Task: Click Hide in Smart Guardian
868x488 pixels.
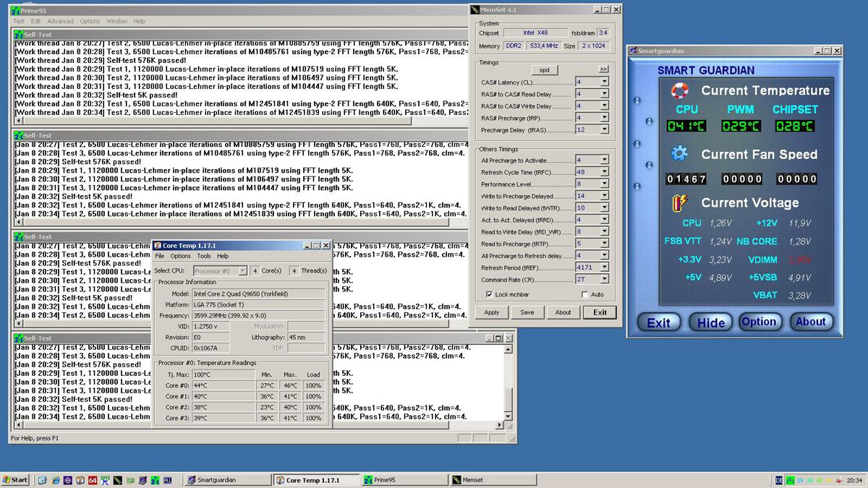Action: pyautogui.click(x=711, y=322)
